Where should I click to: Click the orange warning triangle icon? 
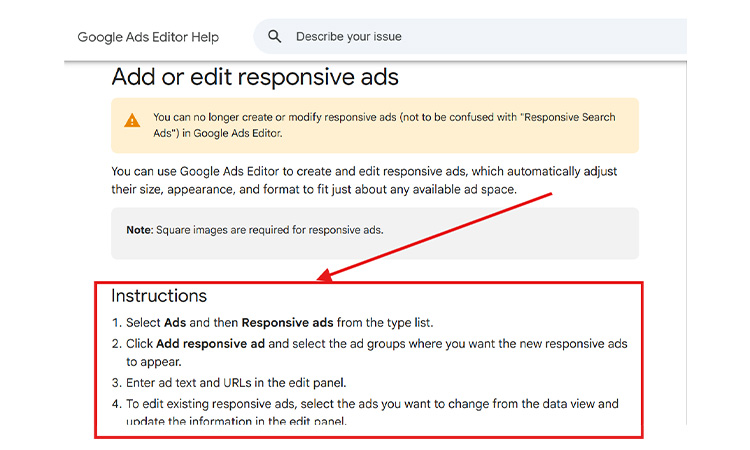[x=132, y=121]
